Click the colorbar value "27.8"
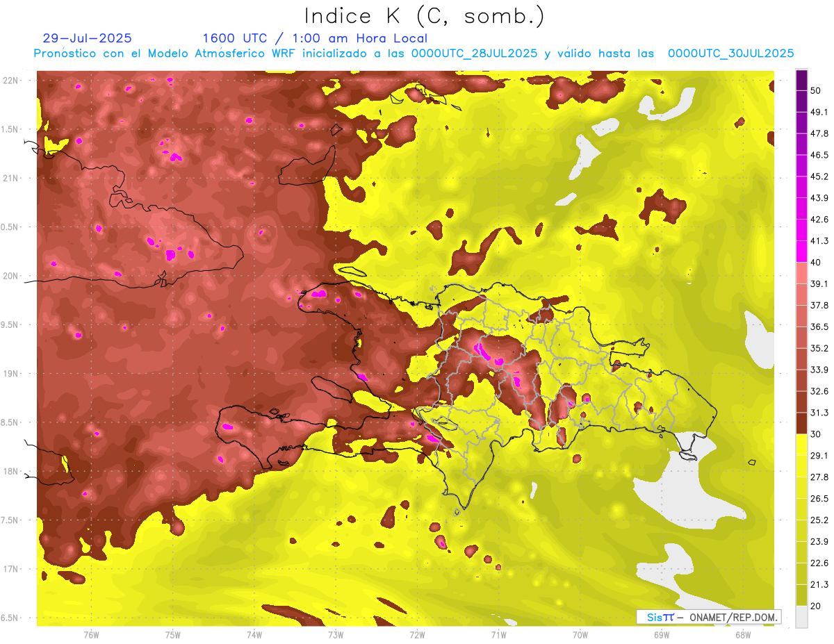The width and height of the screenshot is (834, 644). point(819,477)
